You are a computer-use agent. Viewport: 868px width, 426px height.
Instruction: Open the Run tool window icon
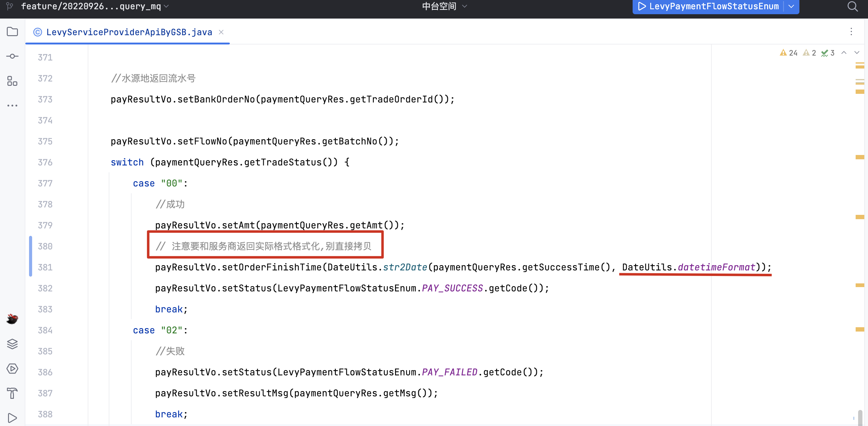pyautogui.click(x=12, y=418)
